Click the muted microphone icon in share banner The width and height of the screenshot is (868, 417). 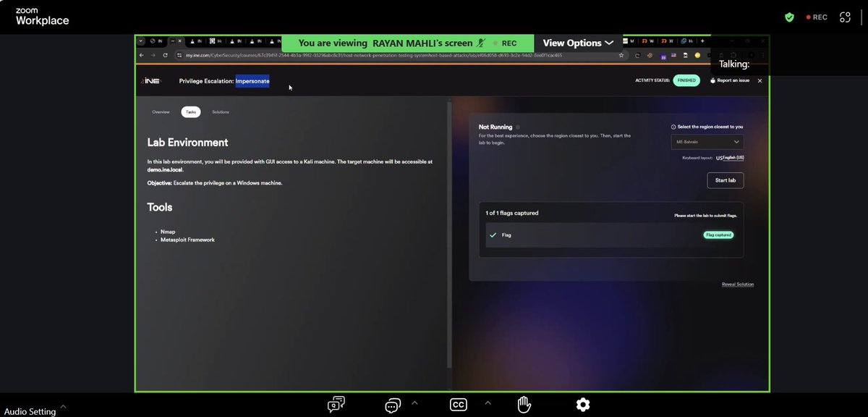point(480,43)
